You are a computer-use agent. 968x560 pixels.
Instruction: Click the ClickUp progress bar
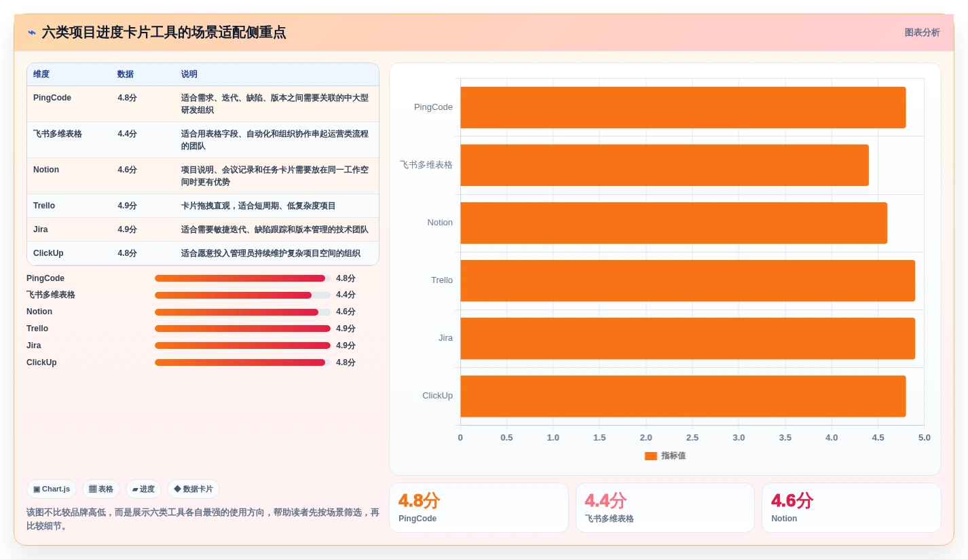click(x=242, y=362)
